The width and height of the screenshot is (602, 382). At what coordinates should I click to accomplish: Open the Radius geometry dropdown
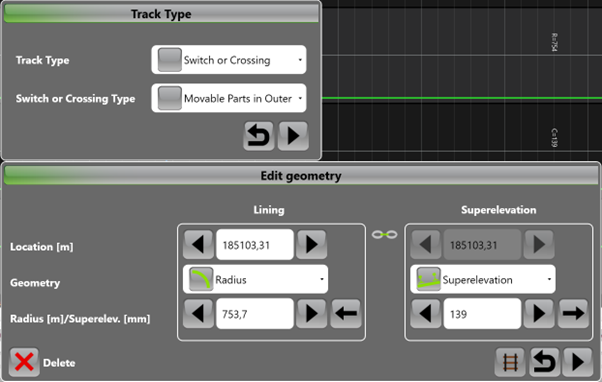tap(255, 279)
